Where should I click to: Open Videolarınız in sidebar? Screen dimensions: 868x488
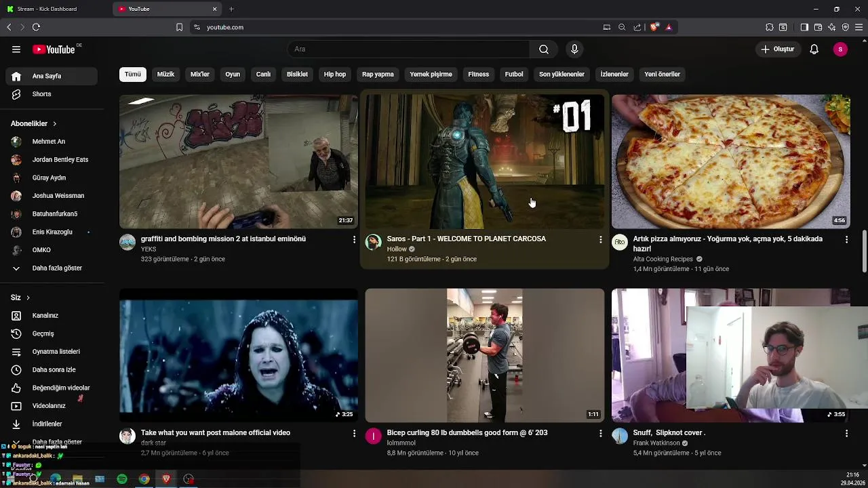pyautogui.click(x=52, y=406)
